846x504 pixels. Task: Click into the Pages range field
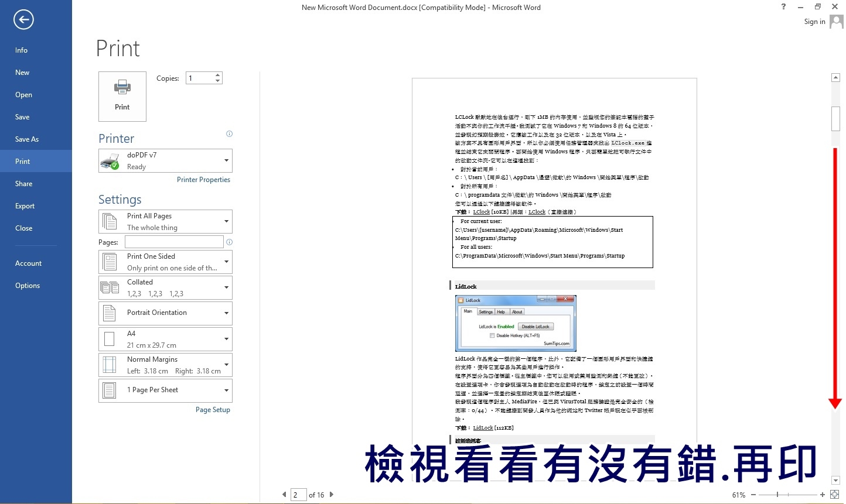tap(174, 242)
